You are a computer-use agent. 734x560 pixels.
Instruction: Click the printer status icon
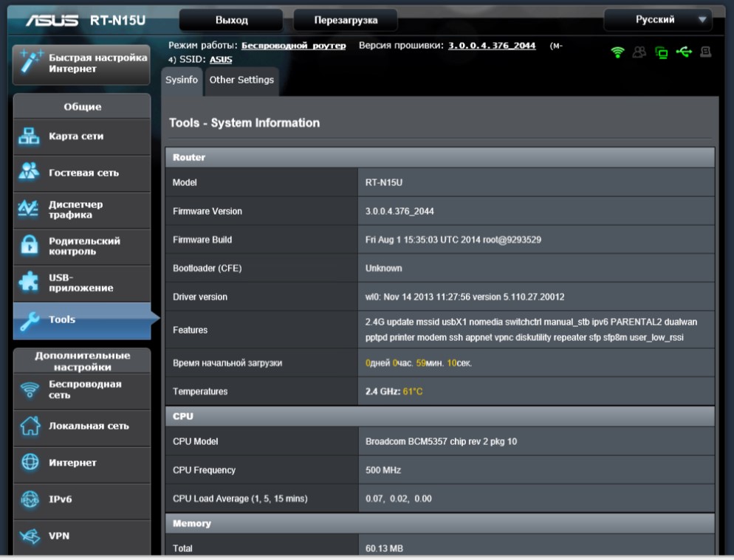coord(705,52)
